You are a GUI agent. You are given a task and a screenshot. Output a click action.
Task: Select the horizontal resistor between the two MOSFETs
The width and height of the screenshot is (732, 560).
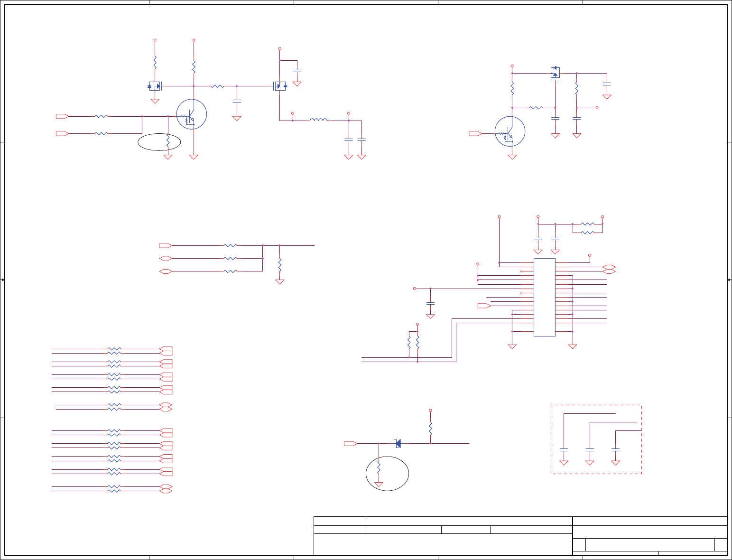[x=217, y=86]
